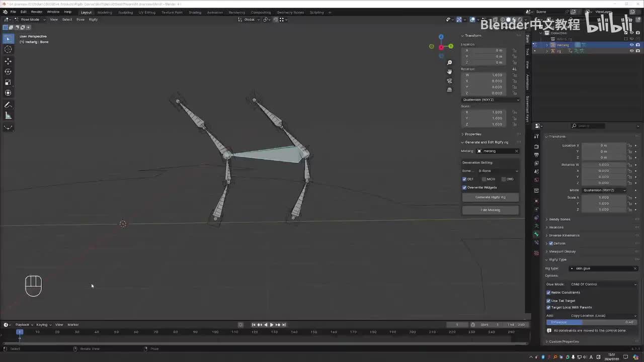Open the Global transform orientation dropdown

pos(250,20)
